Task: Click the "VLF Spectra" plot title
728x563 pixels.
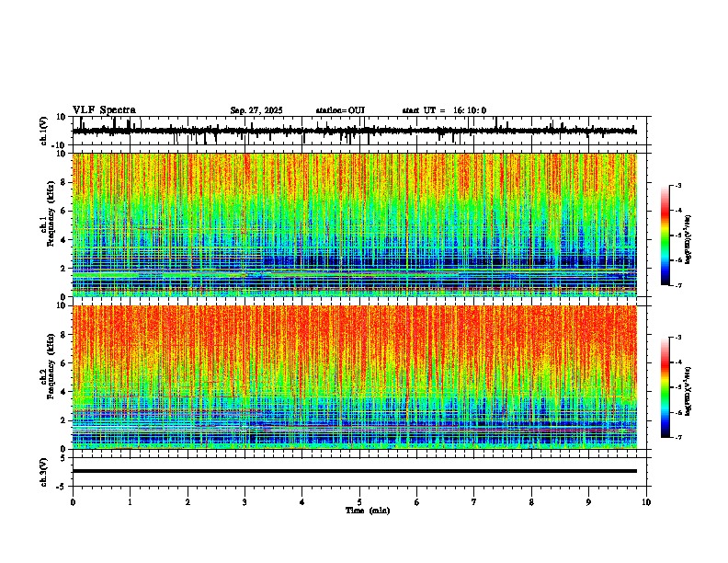Action: tap(104, 110)
